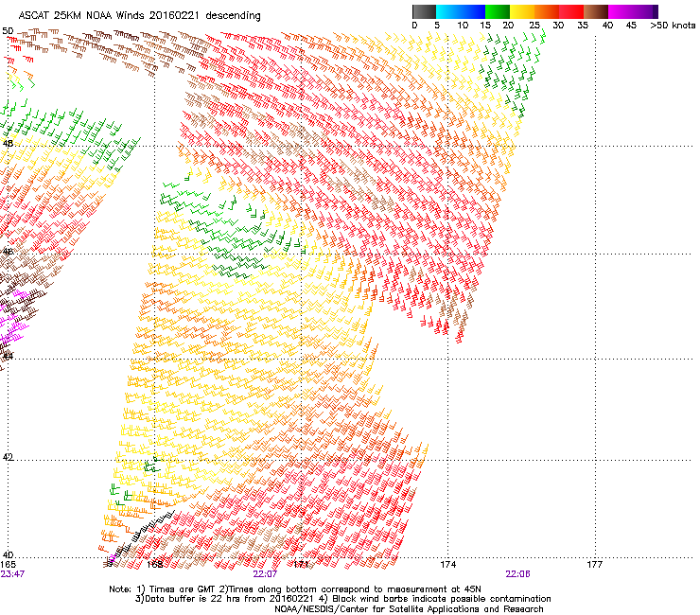Click the longitude label '177'
This screenshot has height=615, width=700.
[x=595, y=565]
